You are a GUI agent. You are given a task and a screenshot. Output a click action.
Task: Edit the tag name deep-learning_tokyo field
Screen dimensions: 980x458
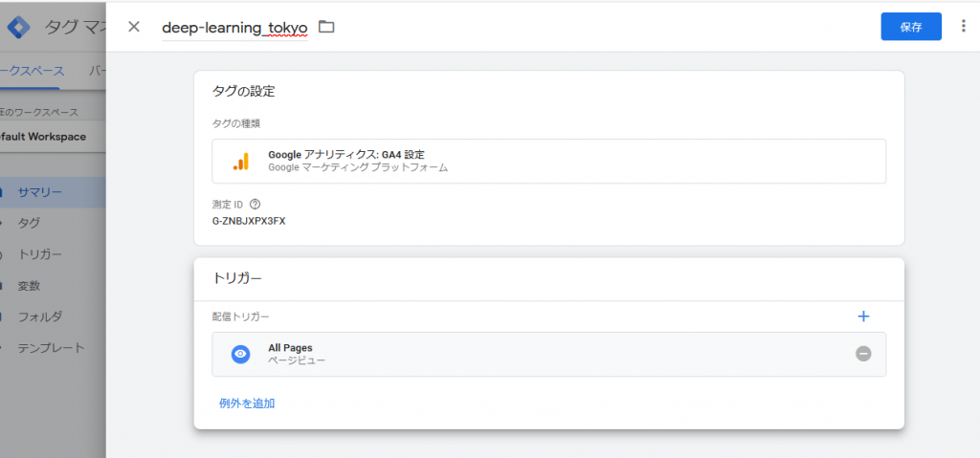pyautogui.click(x=234, y=28)
